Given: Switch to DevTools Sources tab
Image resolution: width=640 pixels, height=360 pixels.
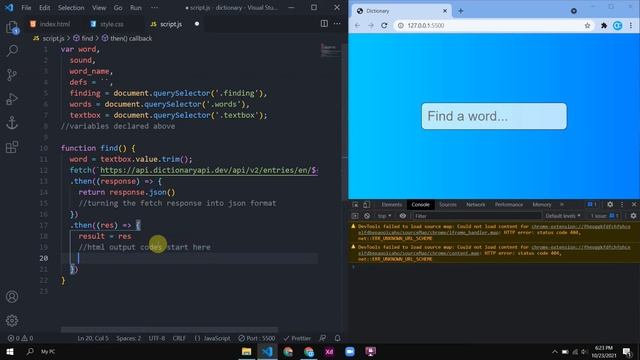Looking at the screenshot, I should [448, 204].
